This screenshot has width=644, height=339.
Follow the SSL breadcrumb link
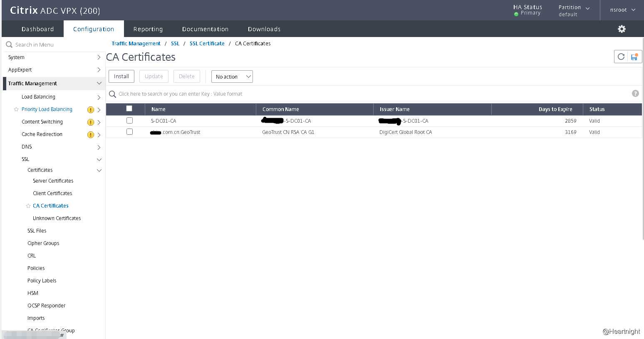(x=175, y=44)
